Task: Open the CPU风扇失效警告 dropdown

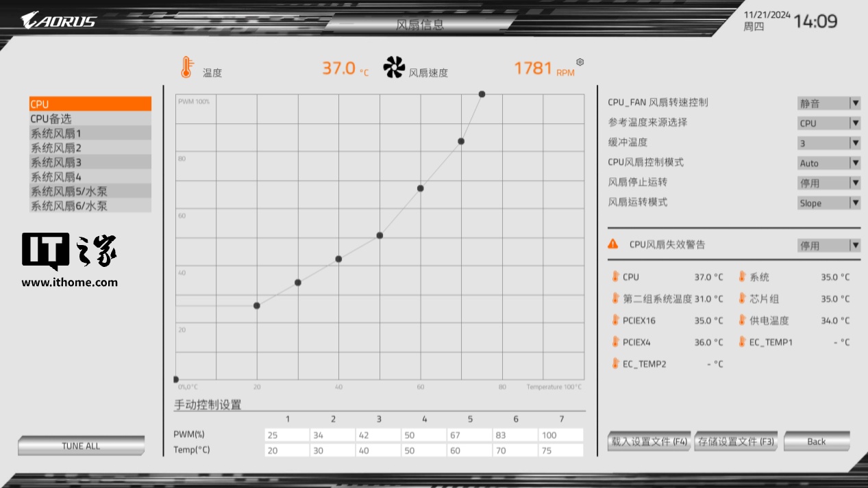Action: click(829, 246)
